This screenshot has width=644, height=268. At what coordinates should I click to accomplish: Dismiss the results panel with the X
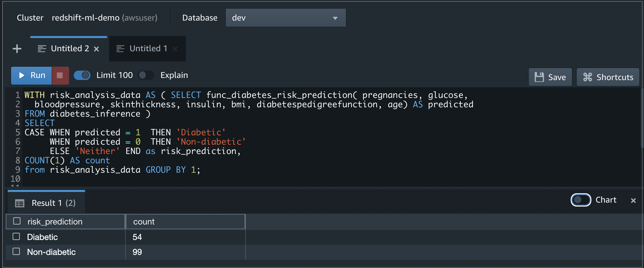tap(633, 200)
